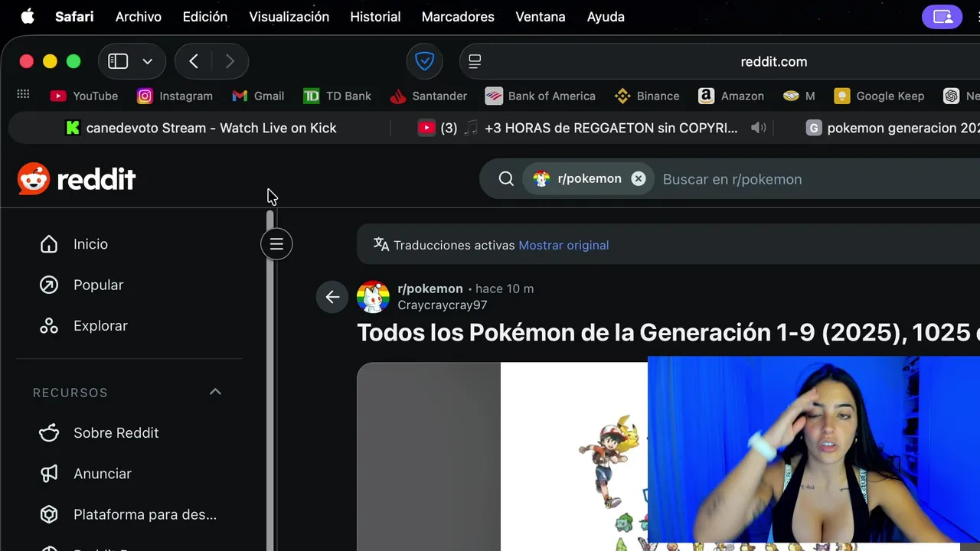Image resolution: width=980 pixels, height=551 pixels.
Task: Open the Apple menu
Action: (28, 16)
